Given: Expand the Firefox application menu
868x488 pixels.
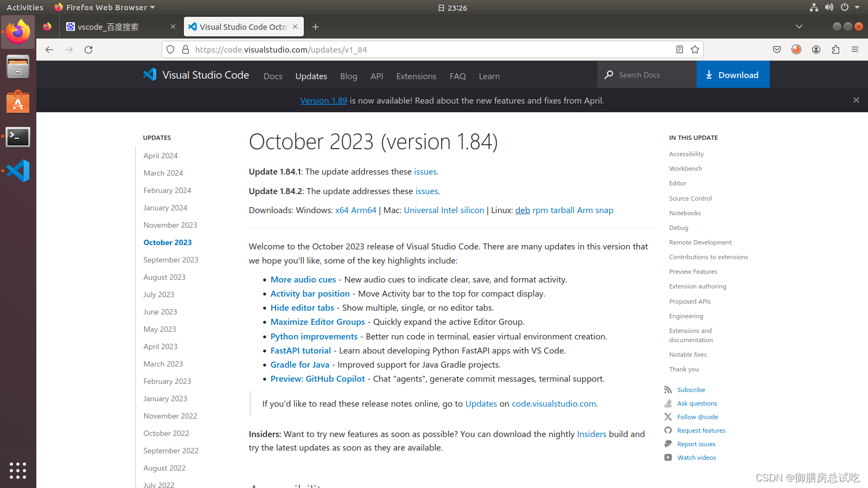Looking at the screenshot, I should point(855,49).
